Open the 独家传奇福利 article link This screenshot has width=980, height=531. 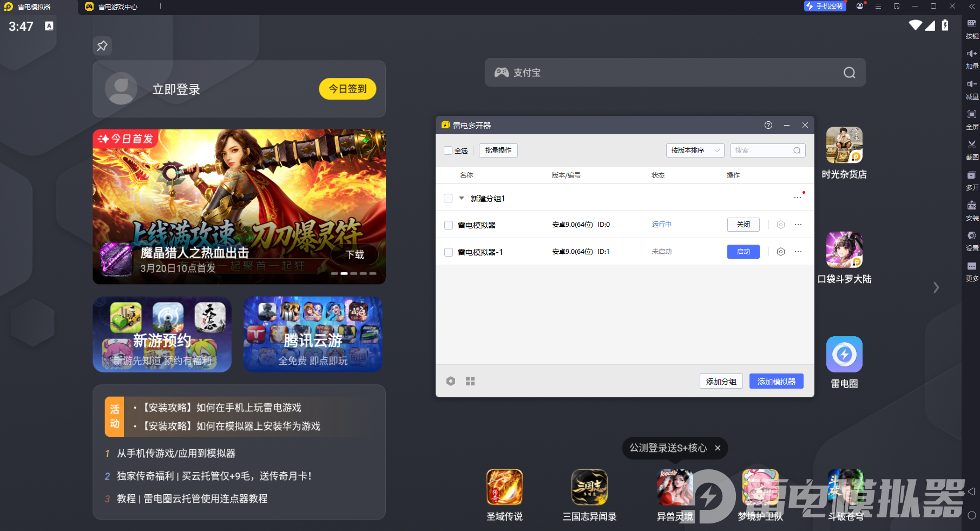point(214,476)
